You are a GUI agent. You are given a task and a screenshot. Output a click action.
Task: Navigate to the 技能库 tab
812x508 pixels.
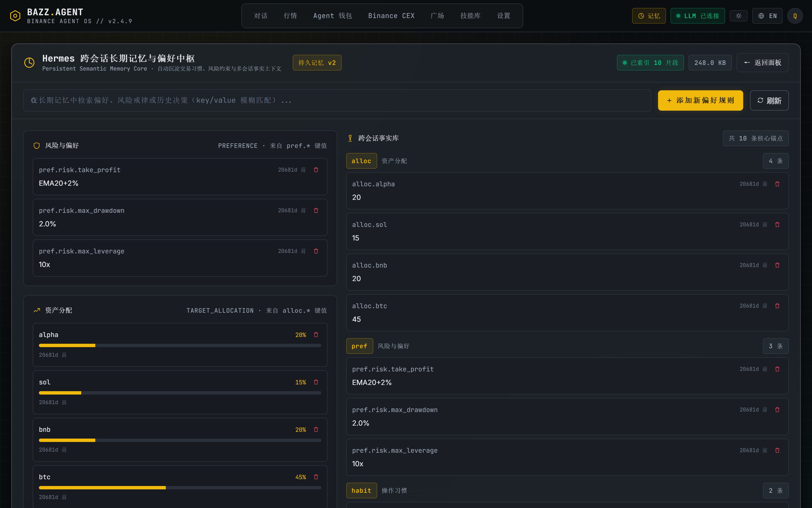pos(470,16)
